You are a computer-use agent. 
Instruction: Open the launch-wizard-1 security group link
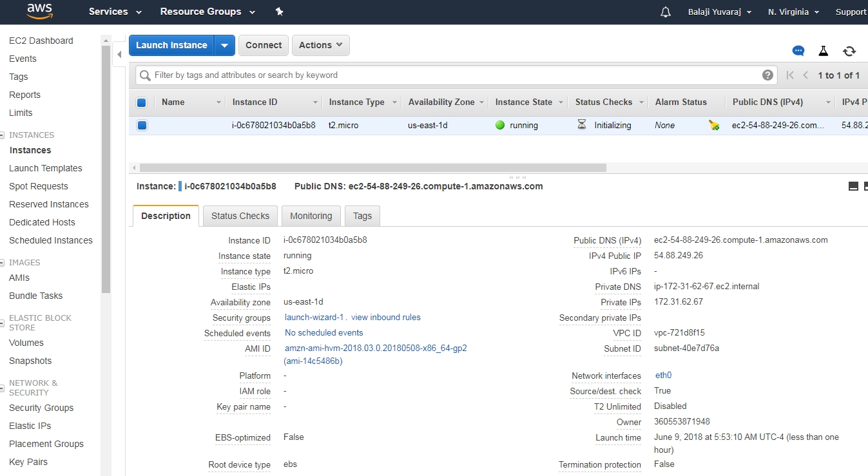315,318
